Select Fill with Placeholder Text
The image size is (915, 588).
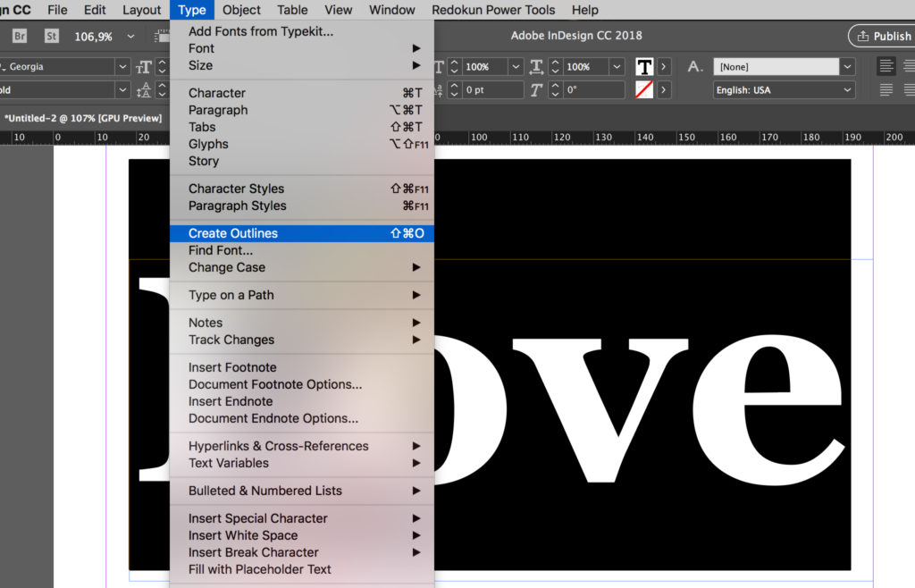(259, 569)
